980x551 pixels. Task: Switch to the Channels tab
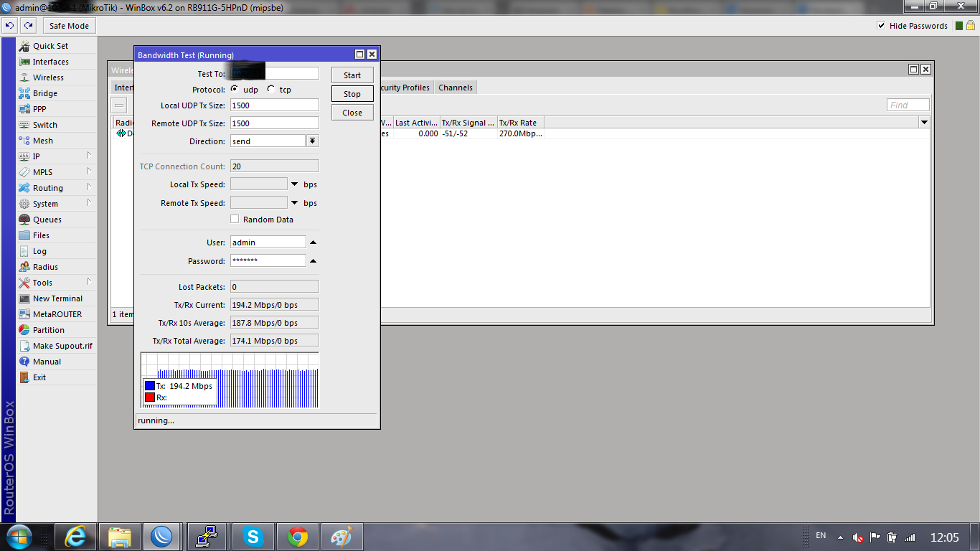pos(456,88)
